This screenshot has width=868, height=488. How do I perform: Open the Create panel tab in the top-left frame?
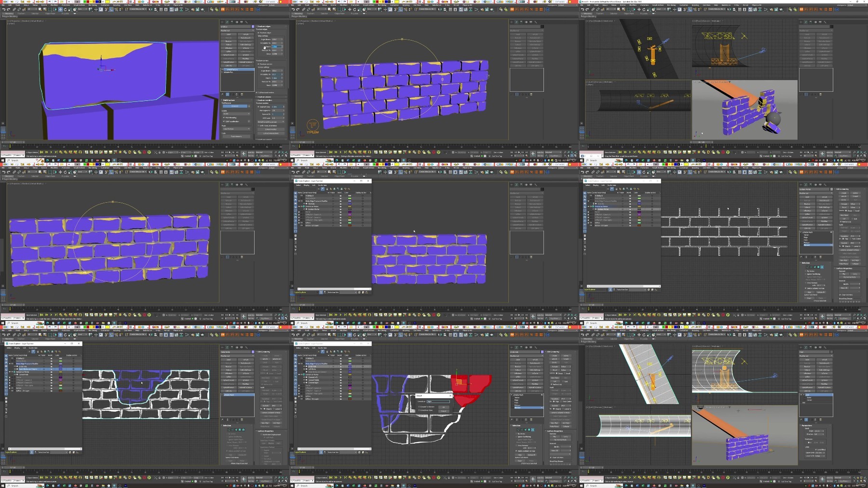click(x=223, y=22)
